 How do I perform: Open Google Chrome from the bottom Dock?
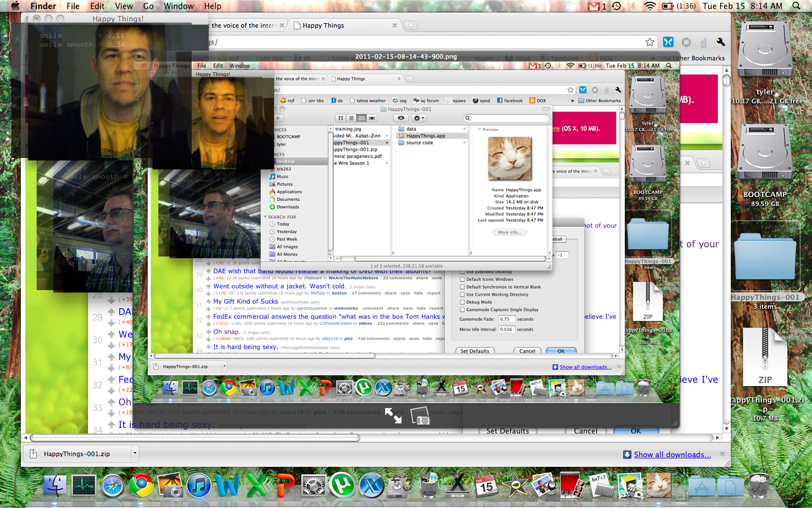click(141, 485)
